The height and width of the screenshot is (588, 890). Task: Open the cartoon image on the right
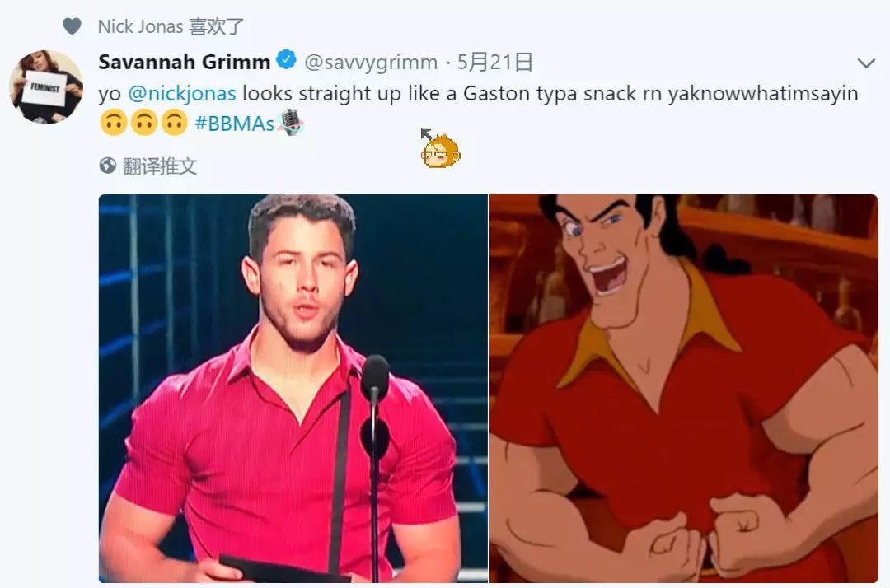coord(684,389)
